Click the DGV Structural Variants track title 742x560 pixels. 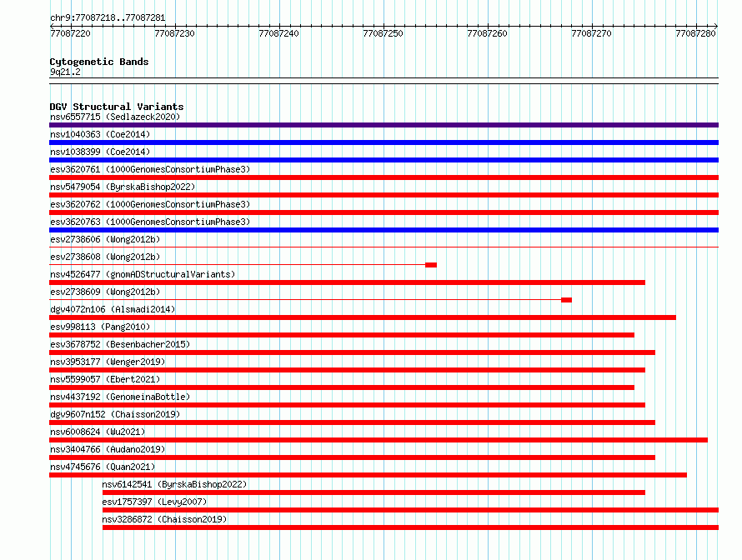point(117,107)
